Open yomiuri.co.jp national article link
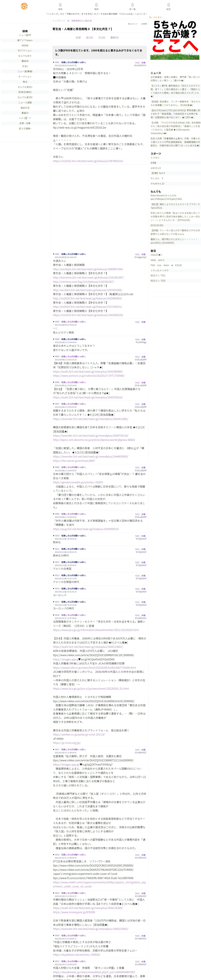This screenshot has height=980, width=201. click(89, 376)
